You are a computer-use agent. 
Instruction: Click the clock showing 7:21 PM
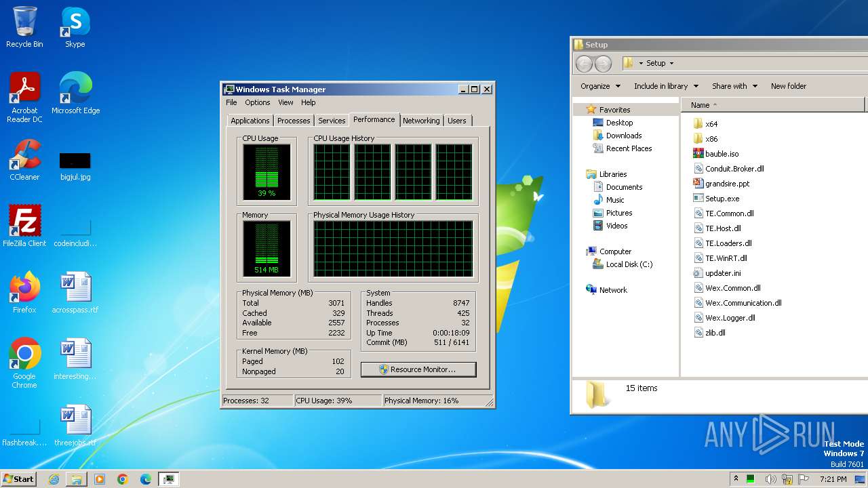(x=833, y=479)
